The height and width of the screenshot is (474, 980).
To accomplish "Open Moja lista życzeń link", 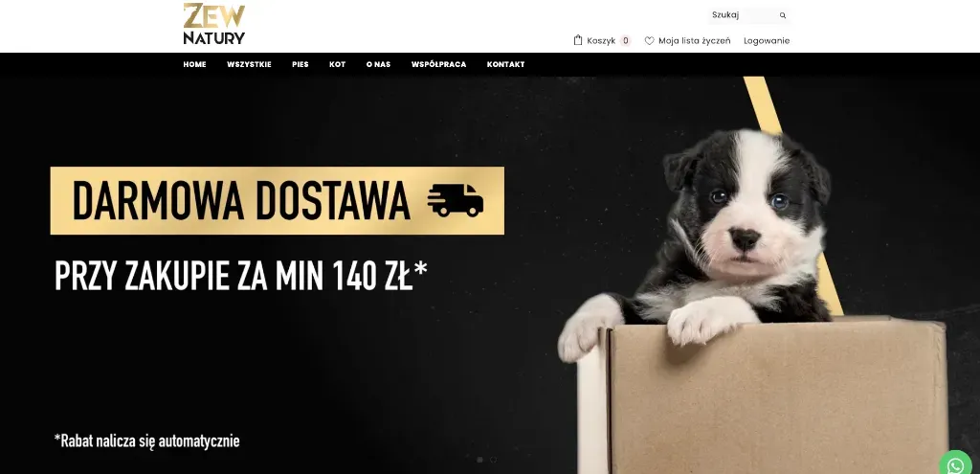I will click(695, 40).
